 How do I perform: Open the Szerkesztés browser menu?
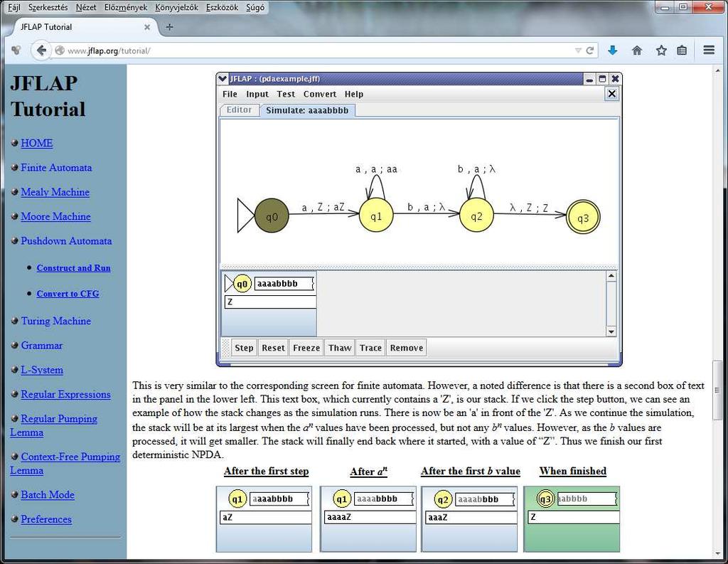tap(48, 7)
